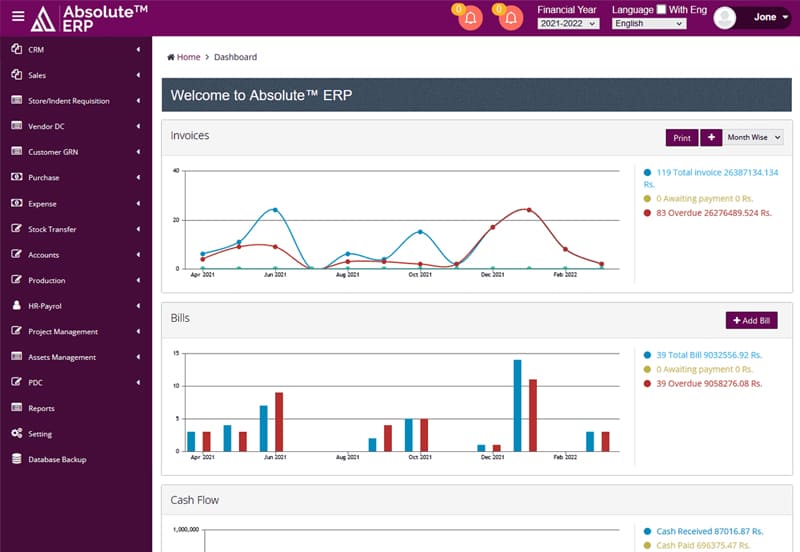Open the second notification bell

coord(511,17)
